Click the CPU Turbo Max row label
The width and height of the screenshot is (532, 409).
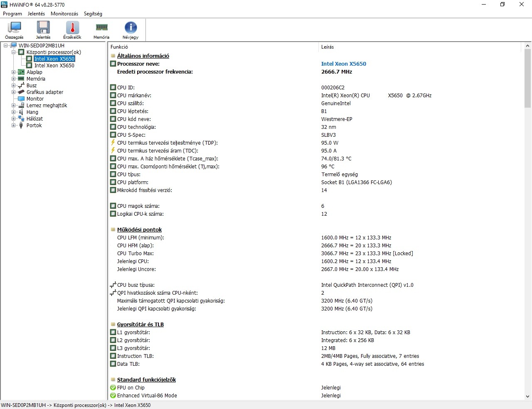(x=135, y=253)
